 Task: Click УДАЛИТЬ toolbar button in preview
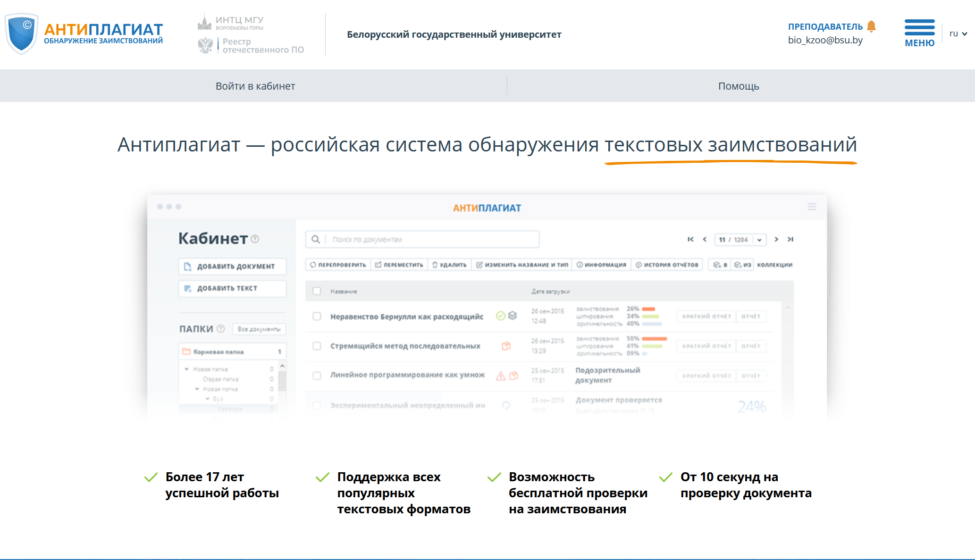click(x=449, y=265)
